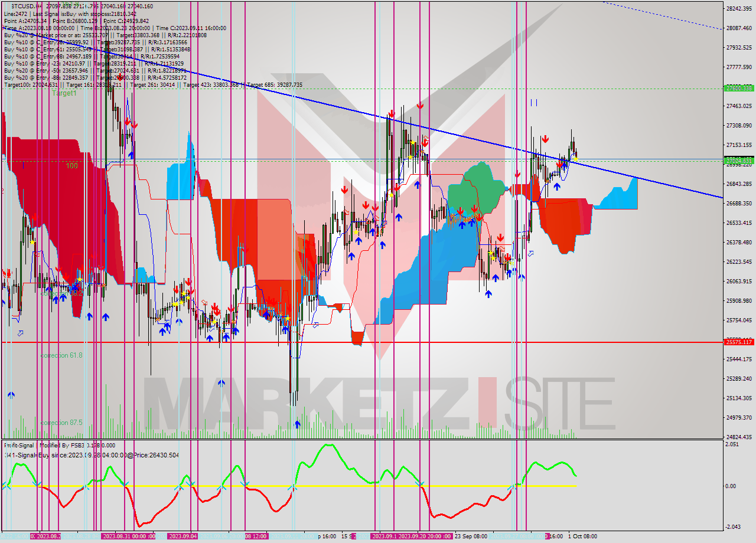Image resolution: width=756 pixels, height=543 pixels.
Task: Click the green 27600.338 price tag
Action: click(x=739, y=88)
